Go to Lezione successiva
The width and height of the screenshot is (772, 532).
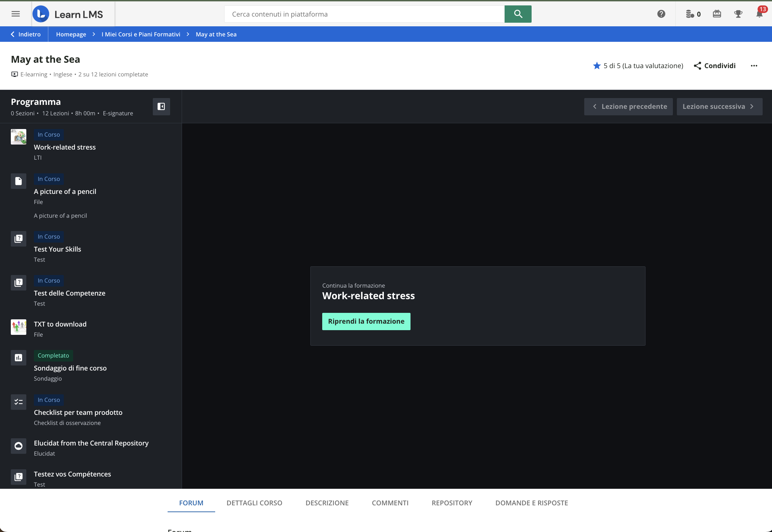(719, 107)
